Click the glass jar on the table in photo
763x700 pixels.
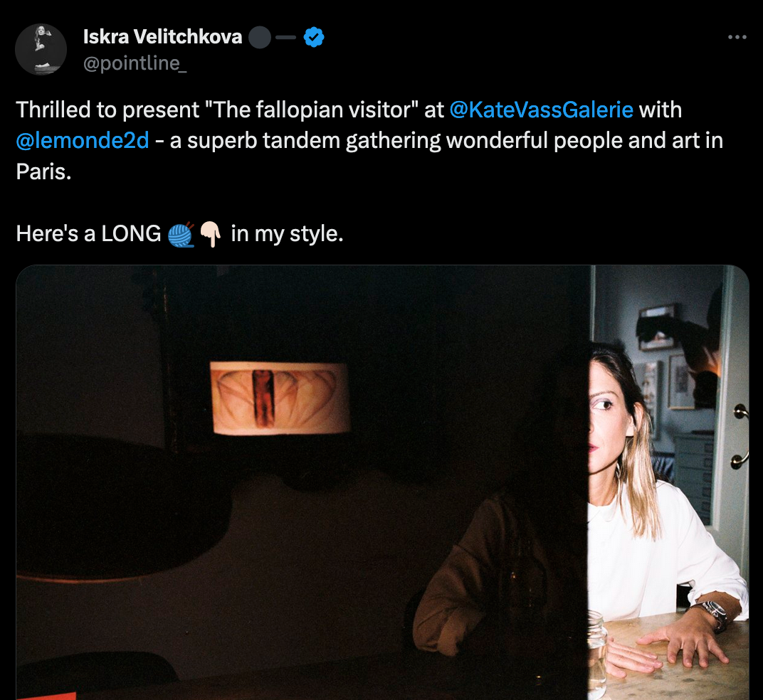598,651
